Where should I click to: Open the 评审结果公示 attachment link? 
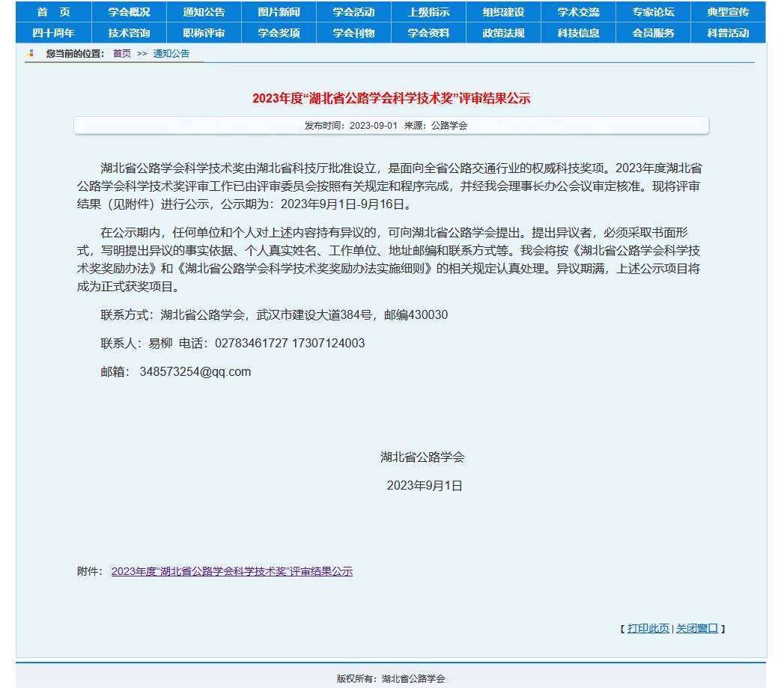pyautogui.click(x=232, y=572)
